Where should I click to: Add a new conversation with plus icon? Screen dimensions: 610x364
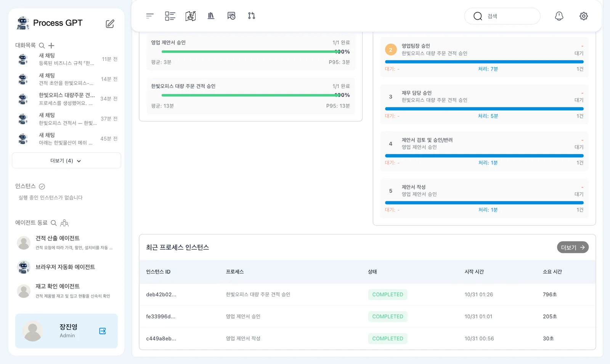click(51, 46)
